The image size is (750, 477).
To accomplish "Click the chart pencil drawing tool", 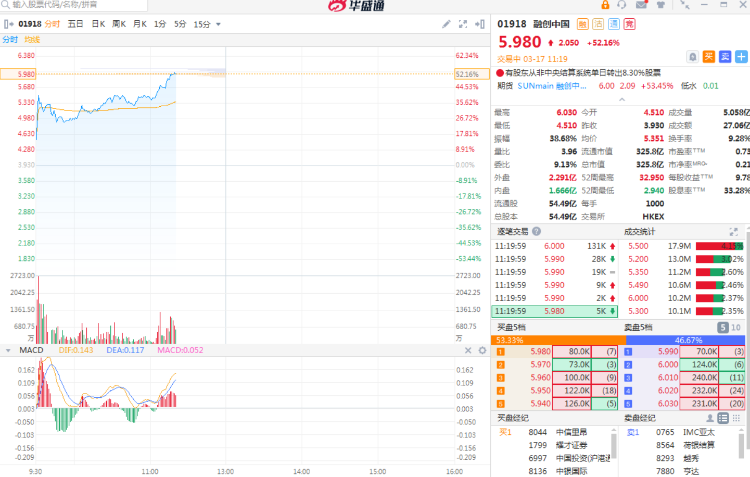I will coord(446,24).
